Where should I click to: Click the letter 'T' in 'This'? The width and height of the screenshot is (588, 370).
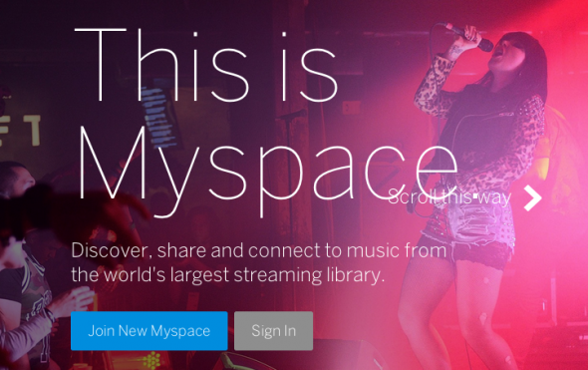click(100, 65)
